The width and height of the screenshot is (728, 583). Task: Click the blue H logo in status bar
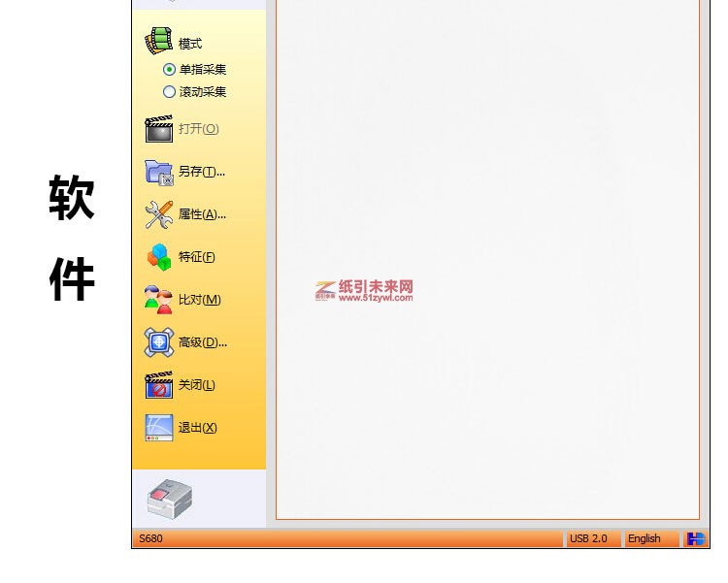coord(696,538)
